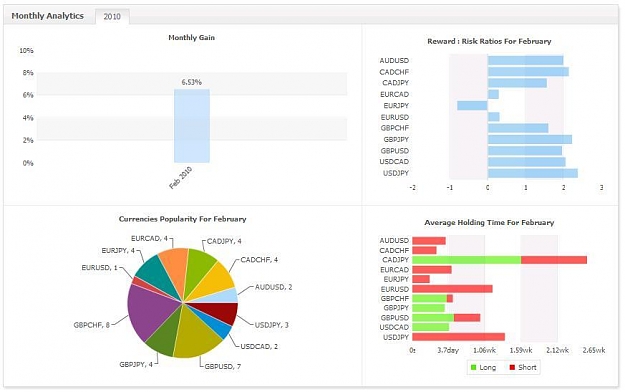Click the GBPJPY reward risk bar
This screenshot has height=392, width=625.
pyautogui.click(x=530, y=140)
